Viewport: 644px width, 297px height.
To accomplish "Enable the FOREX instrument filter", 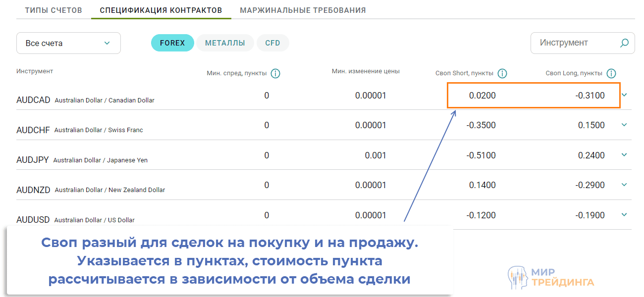I will (172, 43).
